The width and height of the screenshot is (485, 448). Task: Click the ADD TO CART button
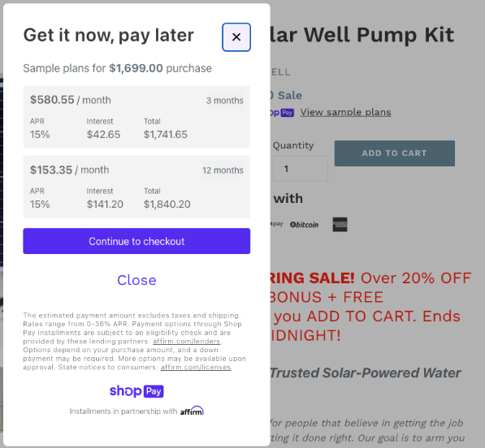click(394, 153)
